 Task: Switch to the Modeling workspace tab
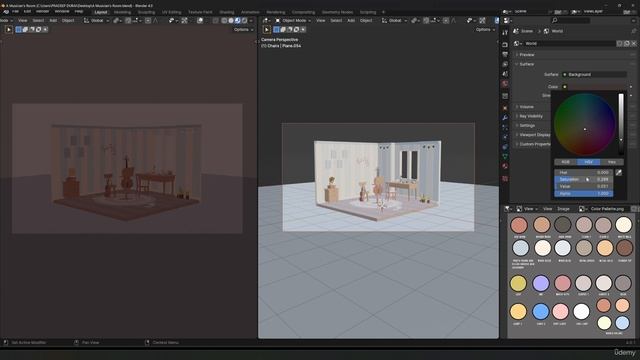(x=122, y=12)
